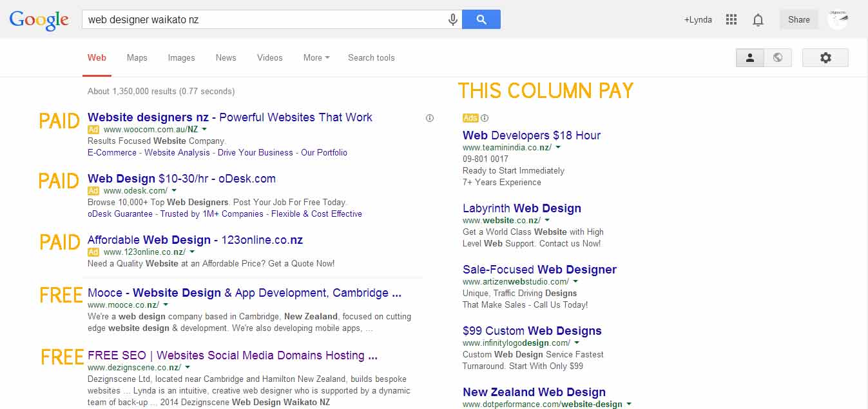
Task: Click the yellow Ad badge under Website designers nz
Action: 93,129
